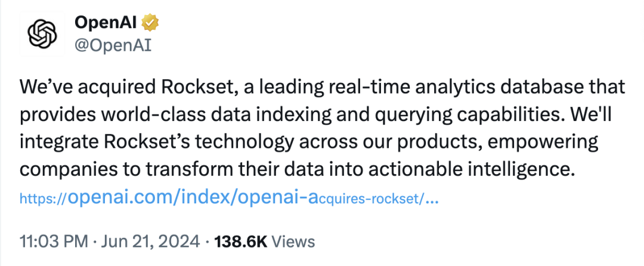Open the OpenAI display name profile

tap(108, 23)
